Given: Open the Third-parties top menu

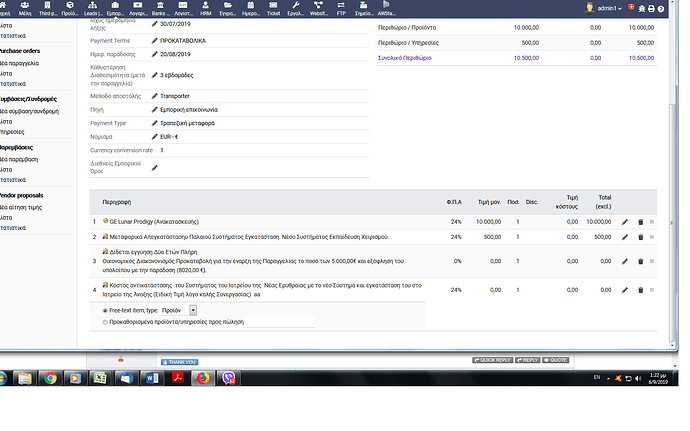Looking at the screenshot, I should coord(48,8).
